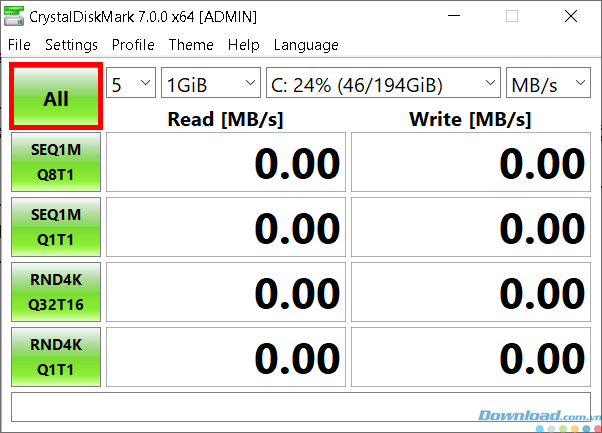Open the Theme menu
The image size is (602, 433).
[191, 45]
